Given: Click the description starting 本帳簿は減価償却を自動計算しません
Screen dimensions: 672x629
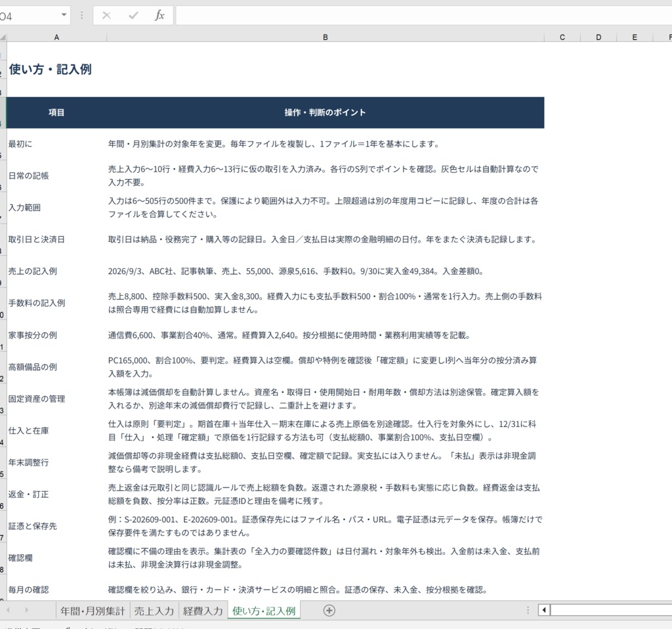Looking at the screenshot, I should pos(325,399).
